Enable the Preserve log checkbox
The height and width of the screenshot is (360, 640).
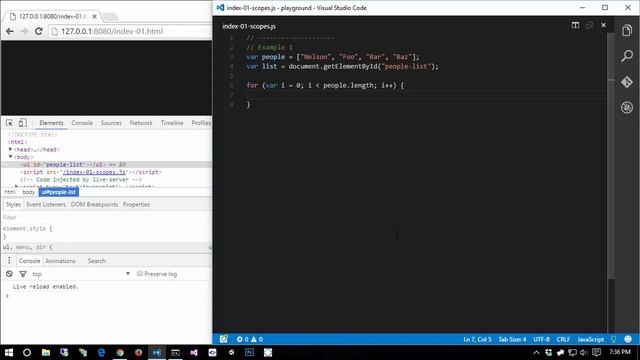(140, 273)
